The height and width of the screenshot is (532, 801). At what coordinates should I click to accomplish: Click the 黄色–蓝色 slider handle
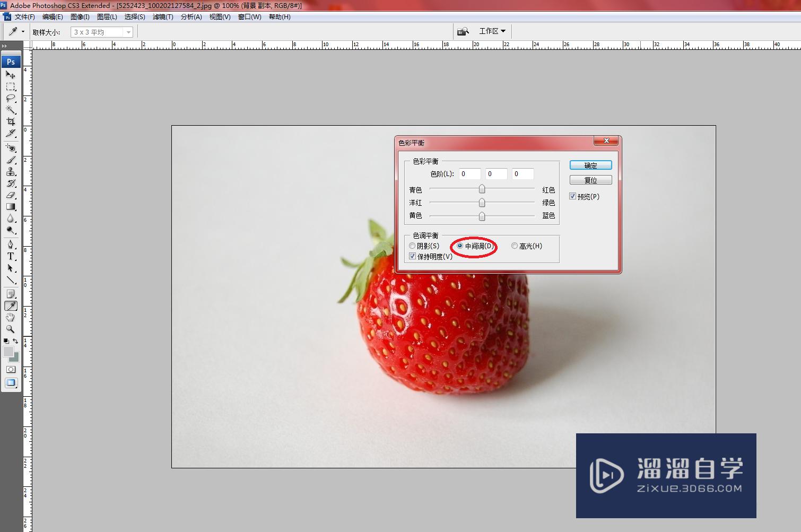click(x=482, y=216)
